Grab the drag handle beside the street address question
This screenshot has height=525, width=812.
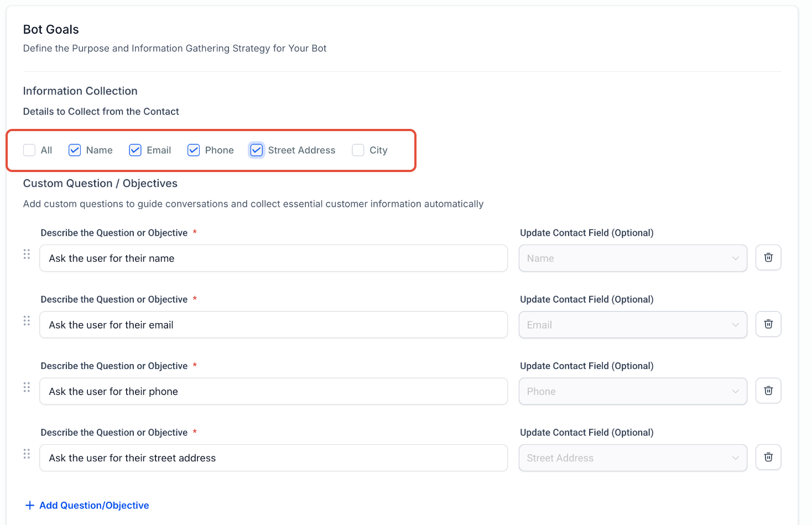coord(27,454)
